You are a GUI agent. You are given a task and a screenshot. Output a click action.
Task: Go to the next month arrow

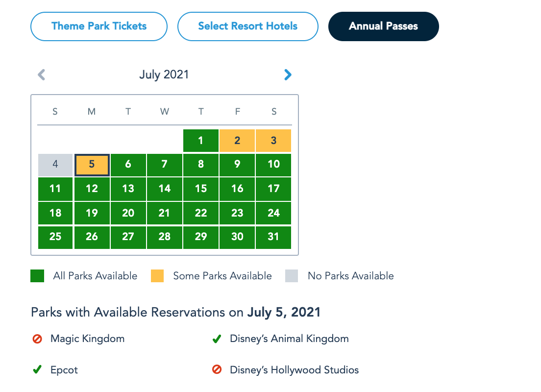(288, 74)
